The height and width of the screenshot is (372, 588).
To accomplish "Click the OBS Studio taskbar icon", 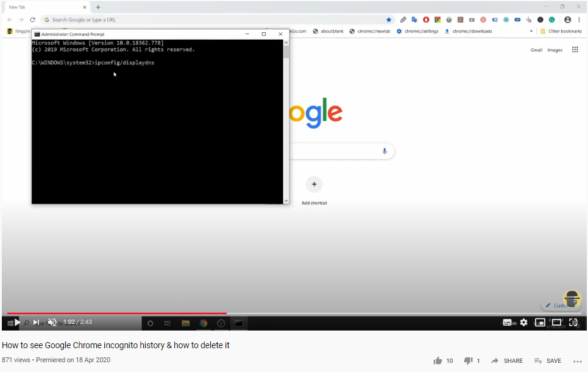I will click(x=221, y=323).
